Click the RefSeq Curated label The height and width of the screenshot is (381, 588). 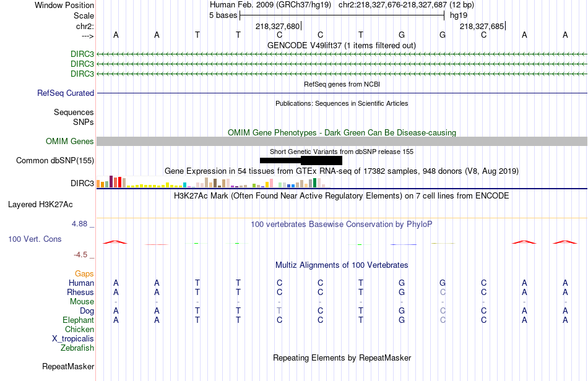tap(66, 93)
